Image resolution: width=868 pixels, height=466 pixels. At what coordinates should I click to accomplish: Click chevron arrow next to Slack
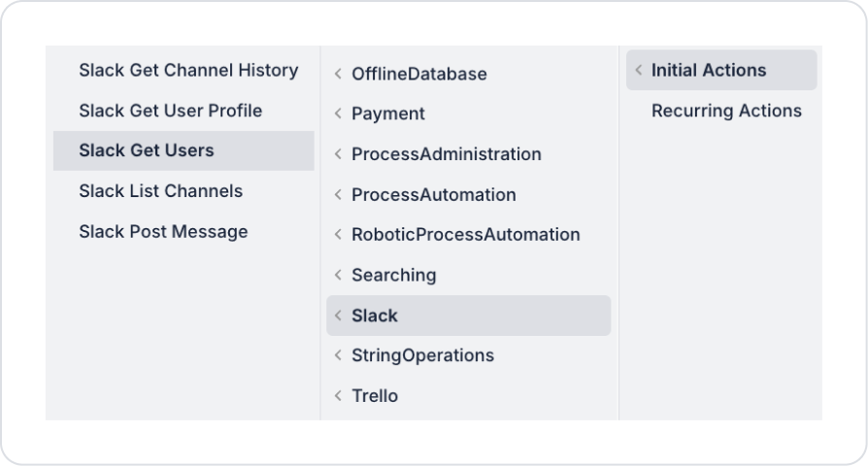click(x=338, y=316)
